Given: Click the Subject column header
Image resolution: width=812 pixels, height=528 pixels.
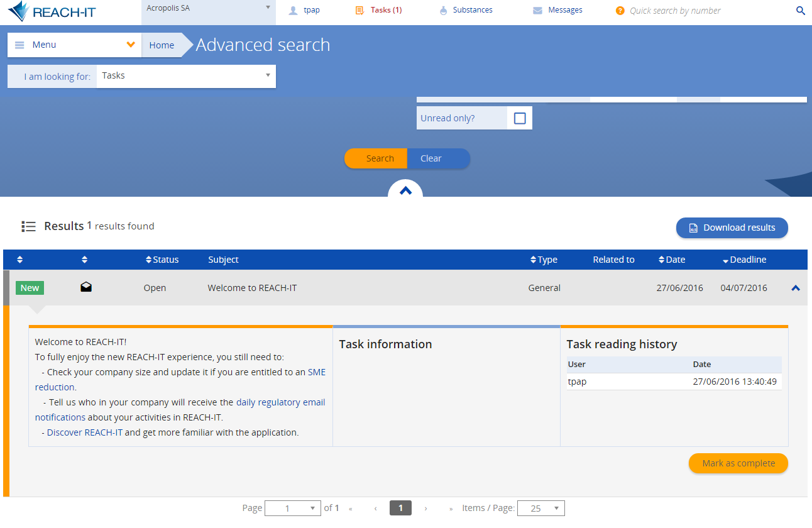Looking at the screenshot, I should [x=224, y=260].
